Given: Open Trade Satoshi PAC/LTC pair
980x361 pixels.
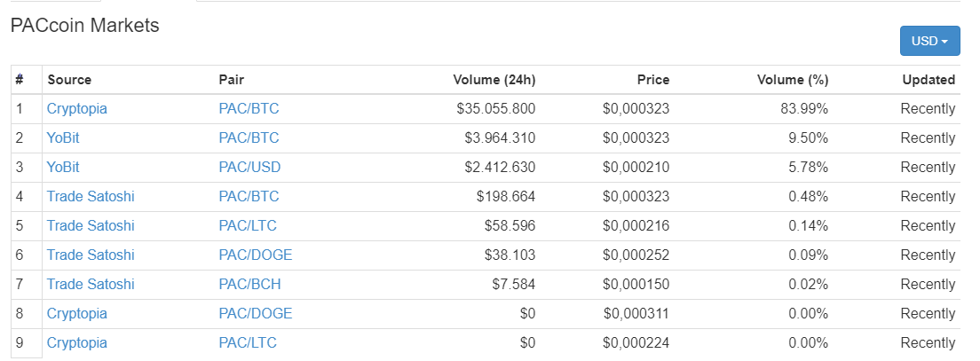Looking at the screenshot, I should (x=248, y=225).
